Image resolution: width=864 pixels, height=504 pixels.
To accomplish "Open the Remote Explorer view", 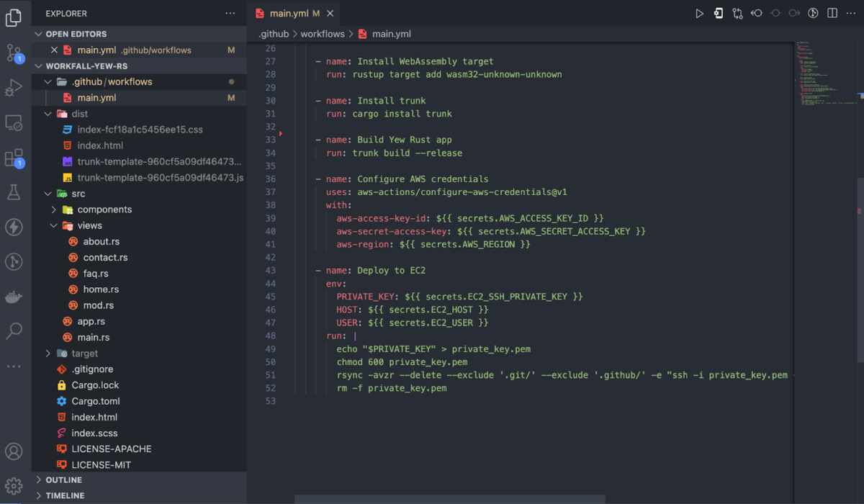I will click(14, 122).
